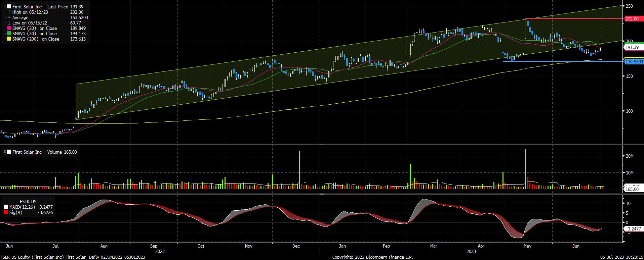The width and height of the screenshot is (644, 260).
Task: Open the magenta SMAVG (20) color swatch
Action: coord(9,28)
